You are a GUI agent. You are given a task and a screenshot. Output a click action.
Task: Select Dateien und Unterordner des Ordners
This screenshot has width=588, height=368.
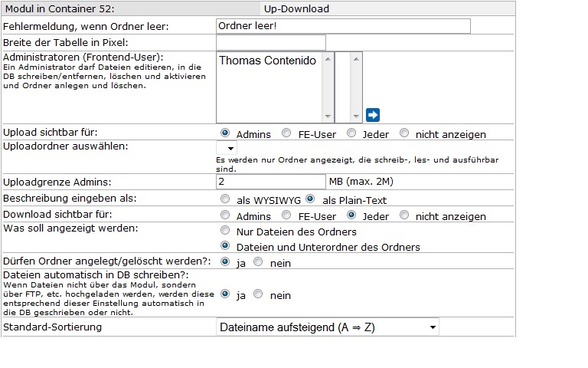[226, 246]
